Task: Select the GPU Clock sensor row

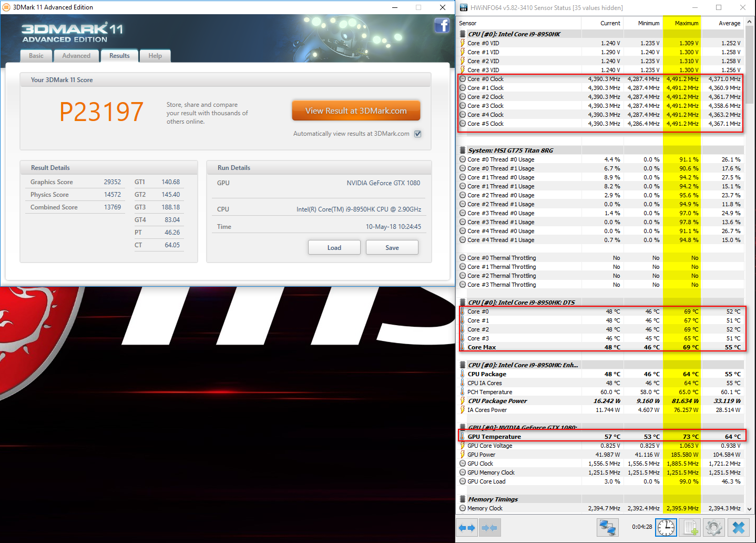Action: tap(600, 464)
